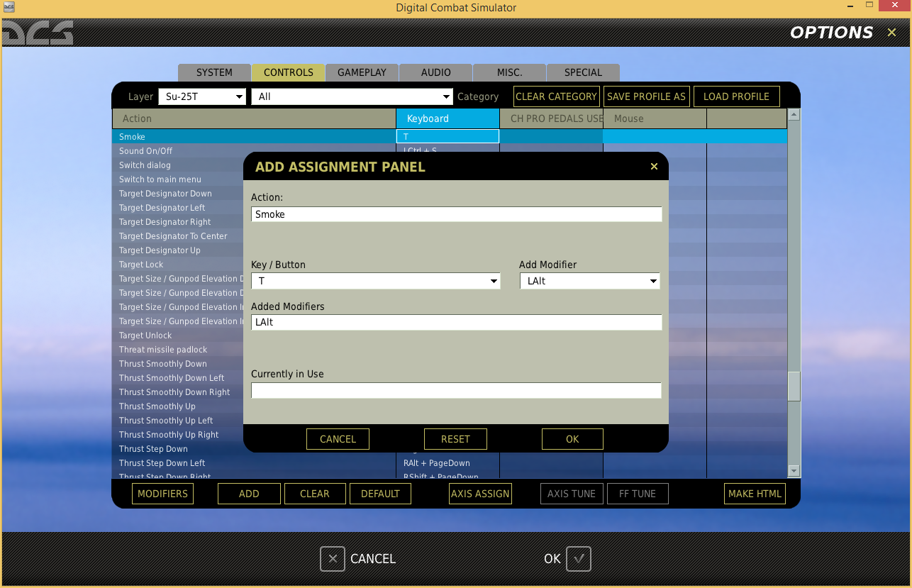Click the app icon in the title bar
Viewport: 912px width, 588px height.
point(9,7)
